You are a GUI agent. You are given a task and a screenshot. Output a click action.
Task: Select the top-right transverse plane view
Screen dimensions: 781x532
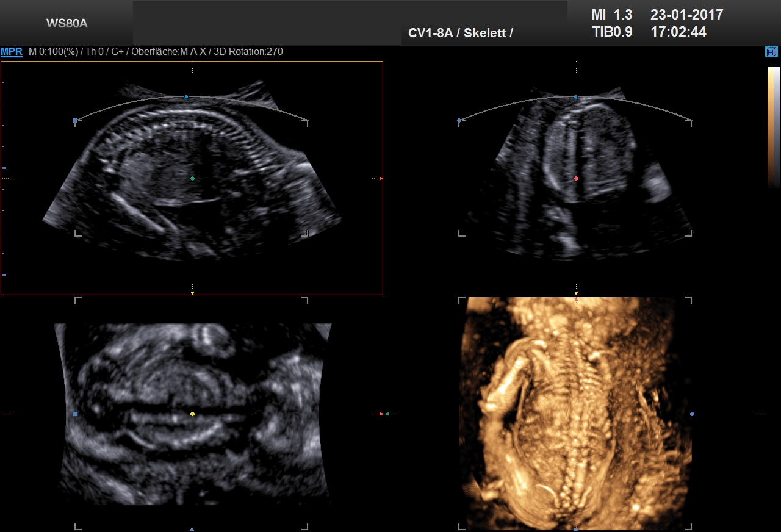[575, 177]
